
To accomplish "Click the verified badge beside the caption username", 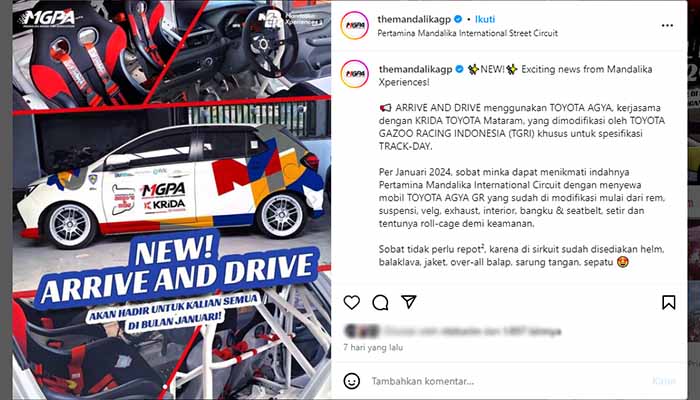I will [x=459, y=69].
